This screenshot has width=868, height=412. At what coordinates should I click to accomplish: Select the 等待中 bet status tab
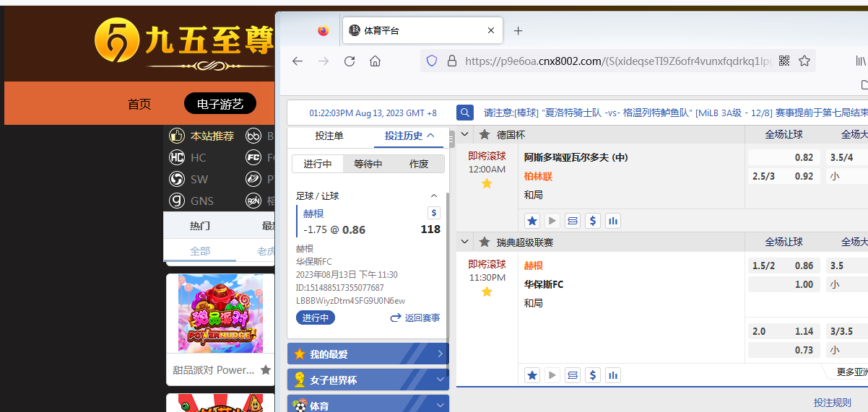[x=368, y=164]
